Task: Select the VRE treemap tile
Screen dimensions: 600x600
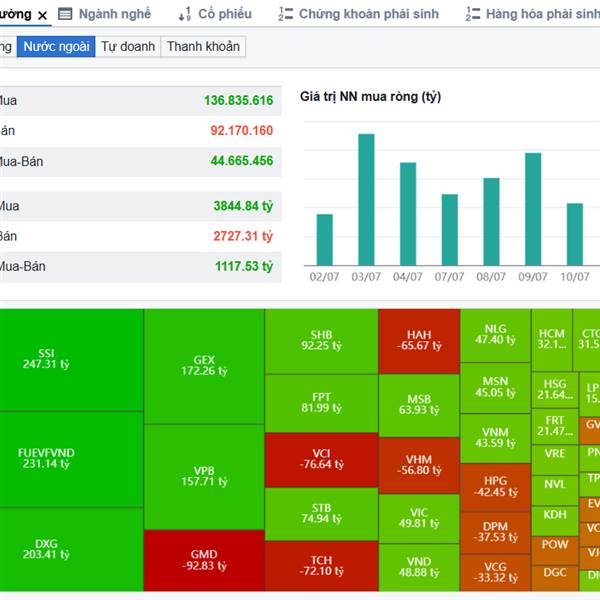Action: (555, 460)
